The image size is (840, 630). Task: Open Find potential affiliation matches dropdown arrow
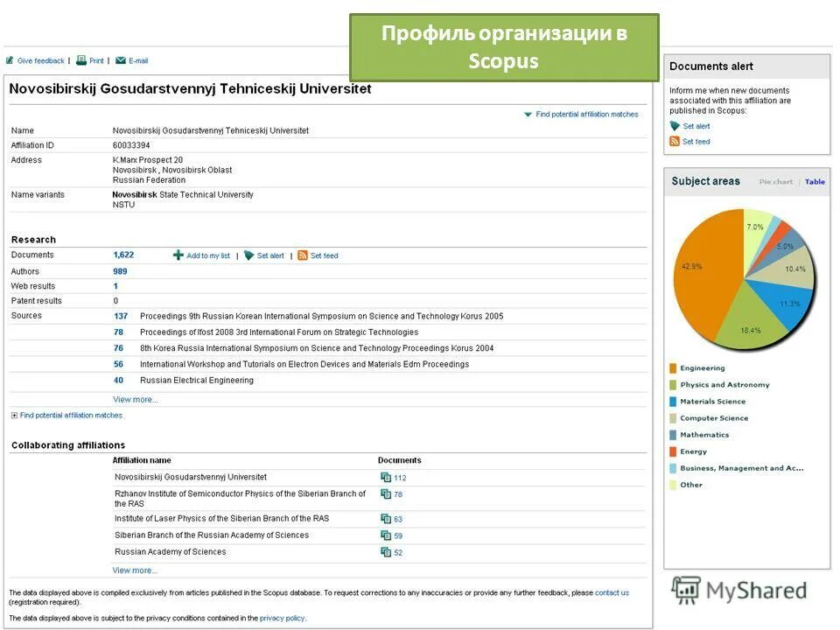(x=526, y=114)
